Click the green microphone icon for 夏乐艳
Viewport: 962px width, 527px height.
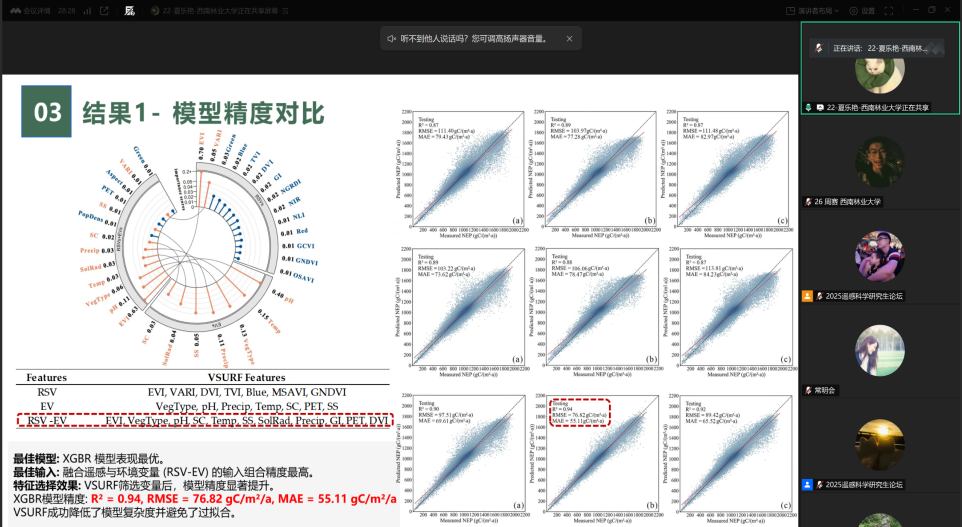808,107
